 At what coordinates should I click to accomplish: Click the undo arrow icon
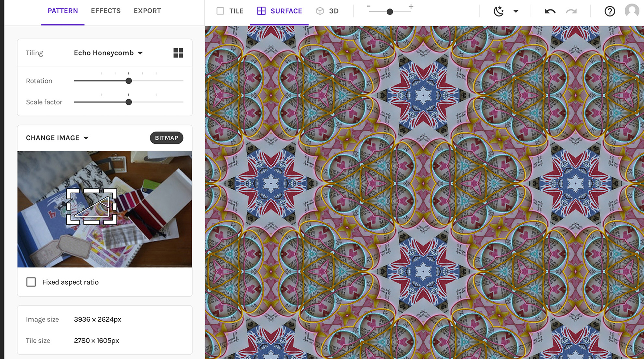[550, 11]
